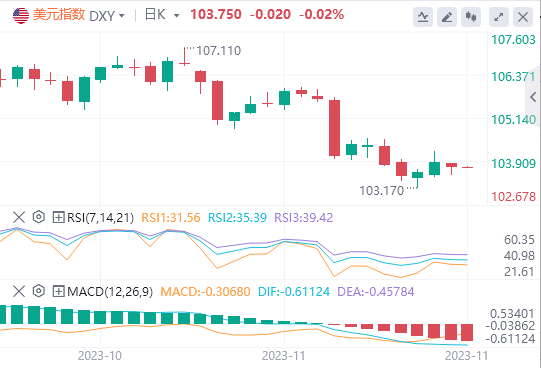Click RSI(7,14,21) indicator label
This screenshot has height=368, width=541.
click(x=100, y=218)
